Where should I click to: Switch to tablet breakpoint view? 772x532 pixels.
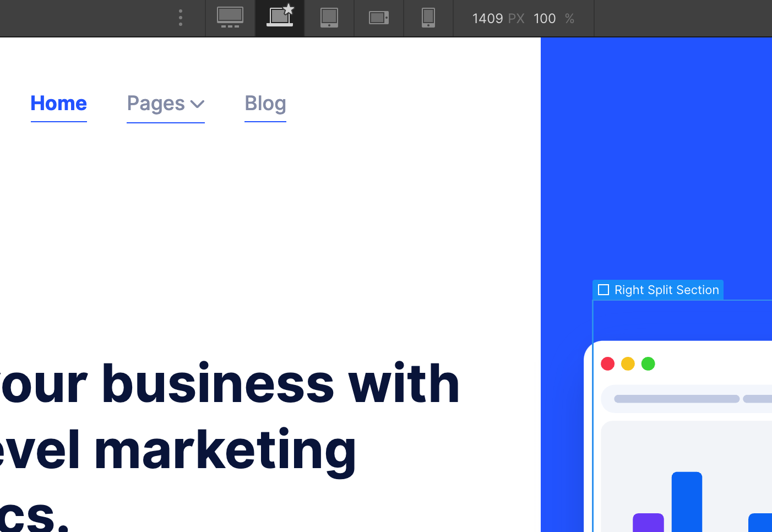[329, 18]
